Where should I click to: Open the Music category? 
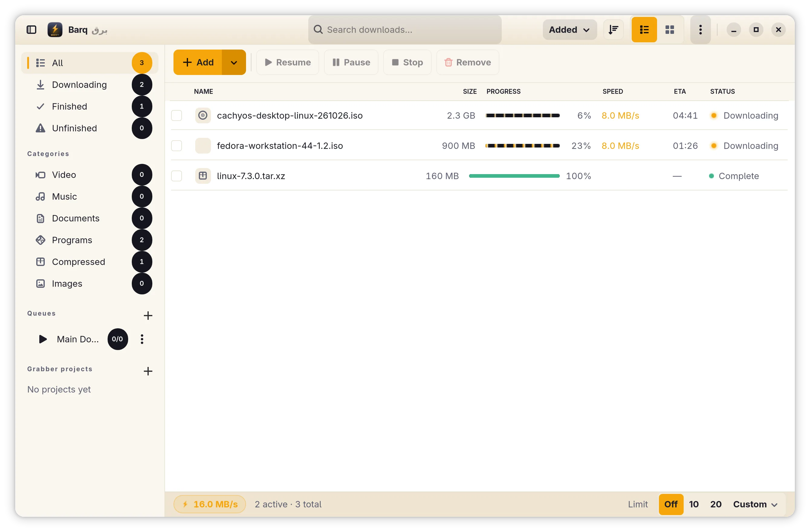89,196
